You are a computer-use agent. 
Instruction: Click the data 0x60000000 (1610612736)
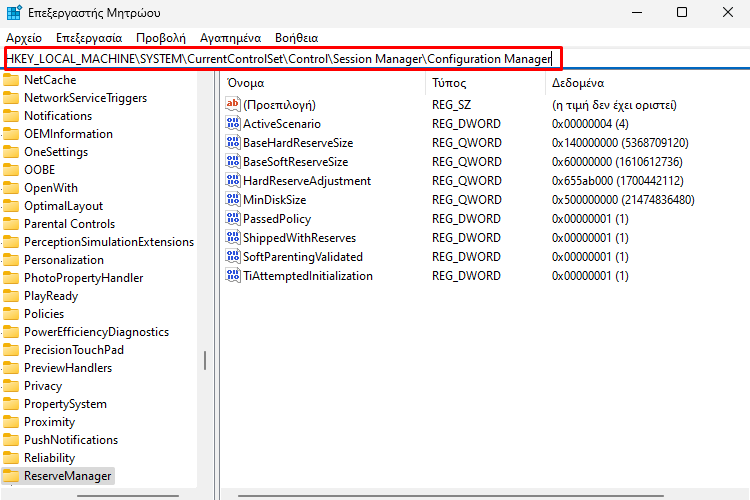point(617,162)
